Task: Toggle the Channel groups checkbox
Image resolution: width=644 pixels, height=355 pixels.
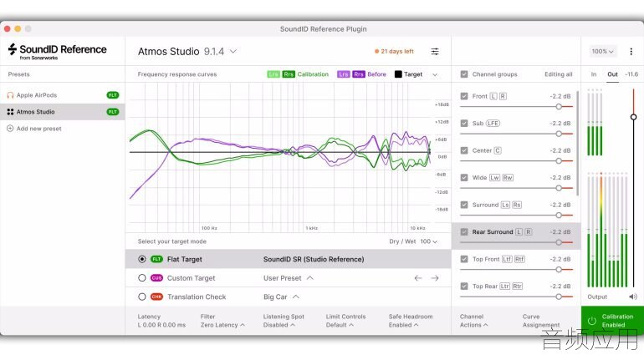Action: (464, 74)
